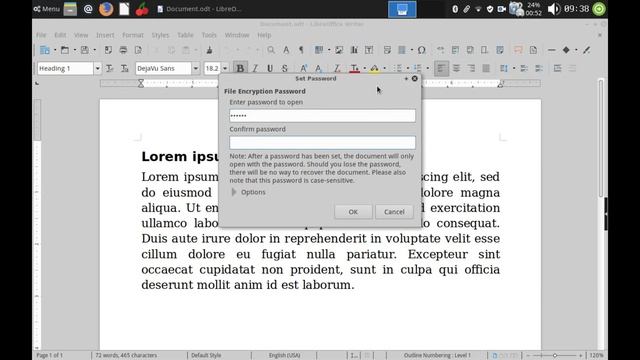
Task: Click the Insert Special Character omega icon
Action: click(422, 50)
